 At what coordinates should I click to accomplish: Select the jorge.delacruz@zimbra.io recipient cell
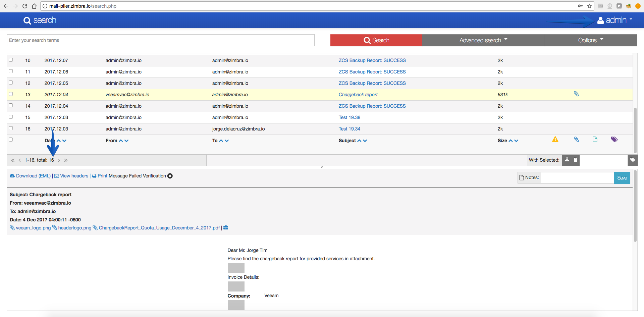[x=238, y=129]
